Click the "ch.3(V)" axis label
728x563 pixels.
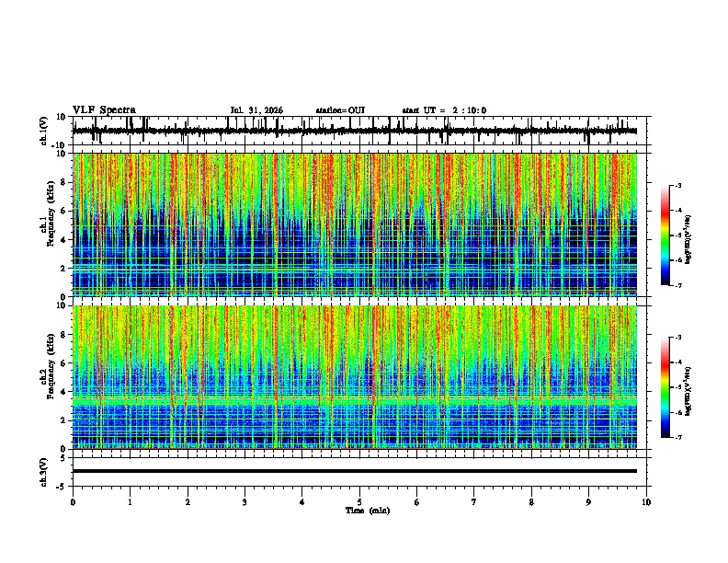43,472
